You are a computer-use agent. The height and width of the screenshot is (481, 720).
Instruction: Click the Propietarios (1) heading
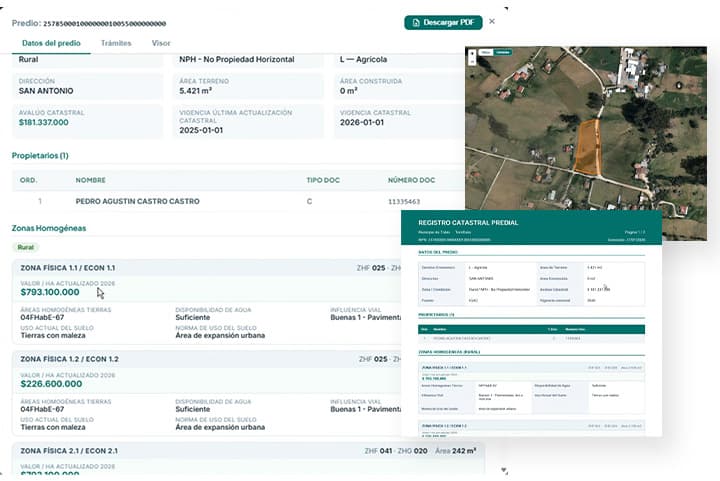(x=40, y=156)
